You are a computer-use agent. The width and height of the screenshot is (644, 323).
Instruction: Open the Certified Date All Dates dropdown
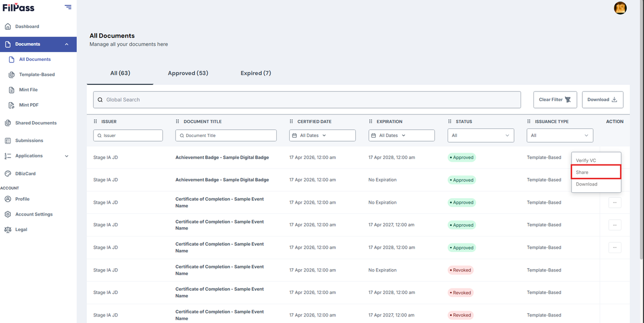[x=322, y=135]
